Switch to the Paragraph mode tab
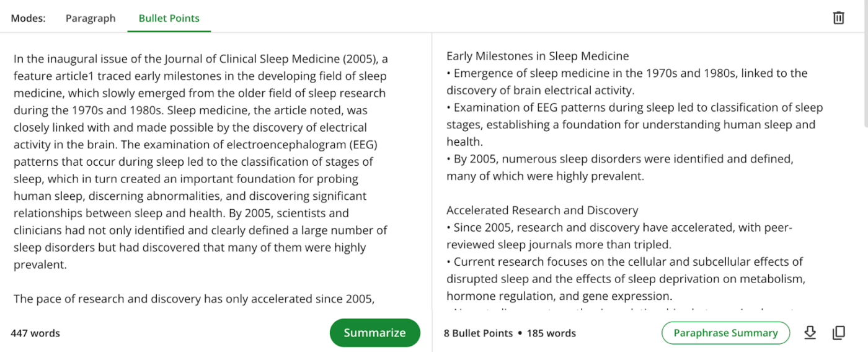This screenshot has height=352, width=868. click(91, 18)
